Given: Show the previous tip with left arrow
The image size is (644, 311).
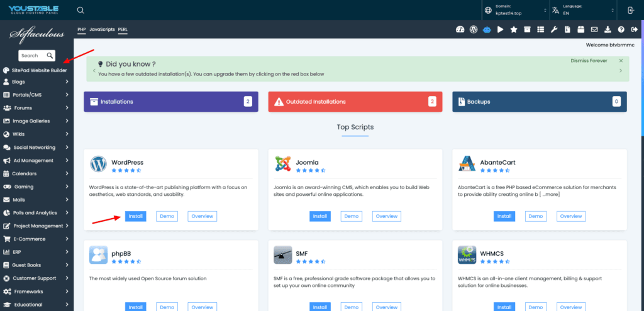Looking at the screenshot, I should (94, 70).
